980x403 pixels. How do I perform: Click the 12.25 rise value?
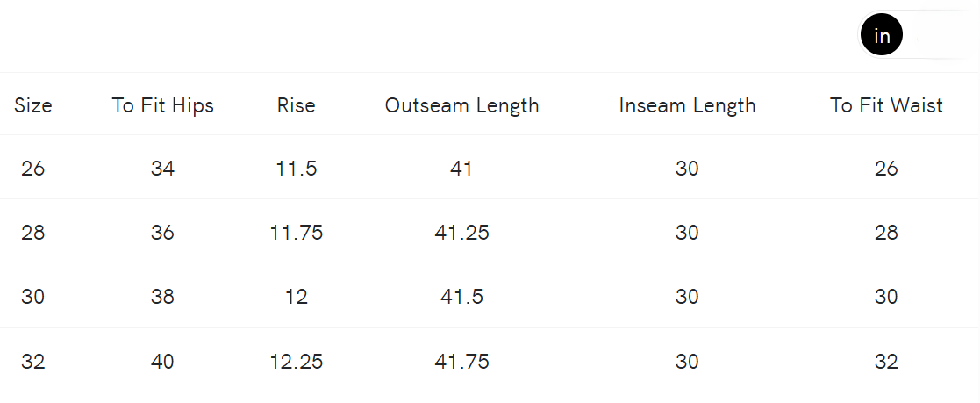pos(297,361)
